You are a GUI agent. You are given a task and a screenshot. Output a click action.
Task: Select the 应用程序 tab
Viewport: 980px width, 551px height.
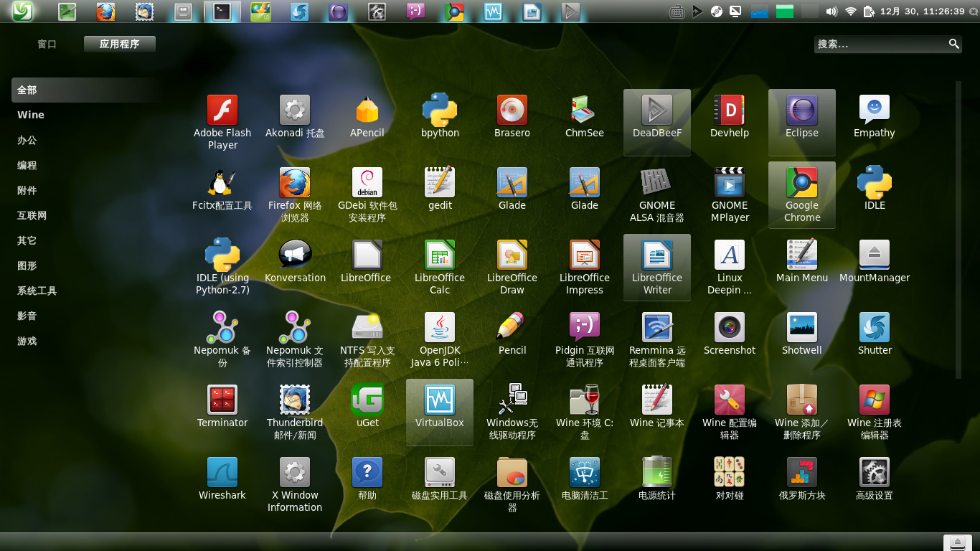coord(120,44)
